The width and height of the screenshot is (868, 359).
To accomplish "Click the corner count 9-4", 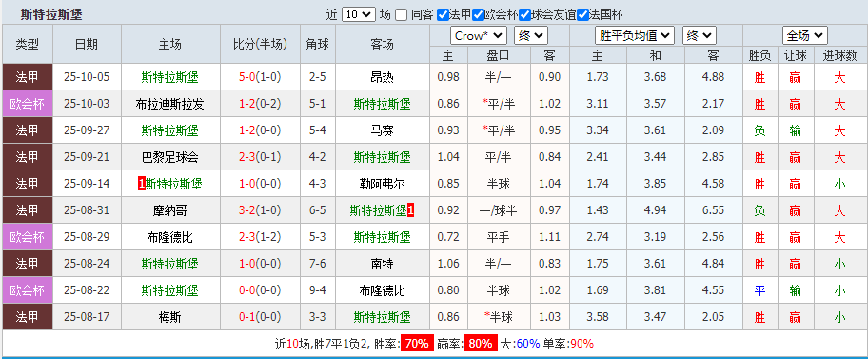I will (x=318, y=290).
